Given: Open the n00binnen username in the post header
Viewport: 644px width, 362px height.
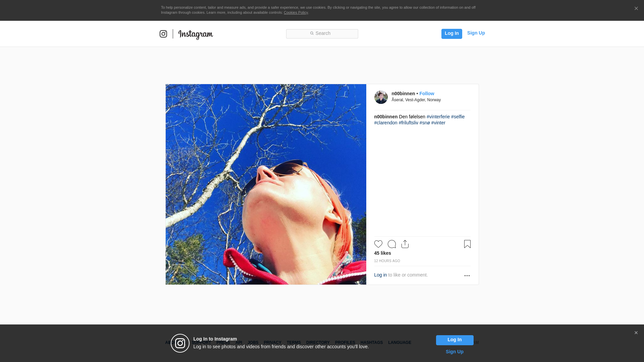Looking at the screenshot, I should 403,94.
